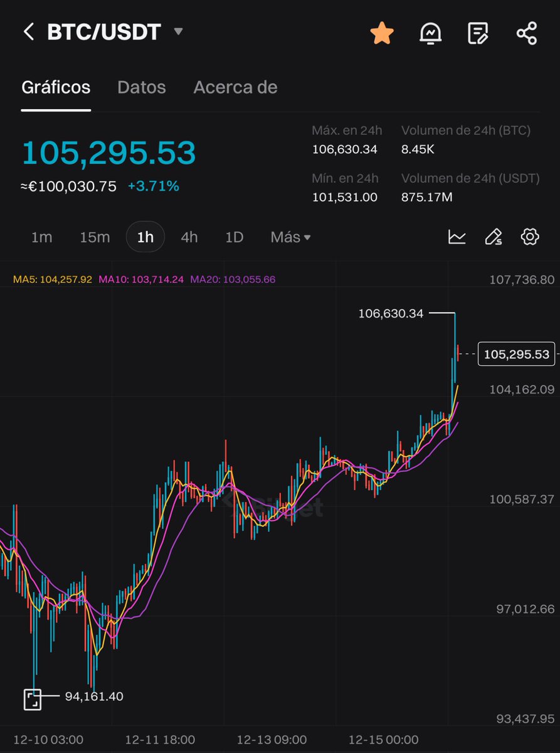Screen dimensions: 560x753
Task: Click the current price 105,295.53 headline
Action: (x=109, y=152)
